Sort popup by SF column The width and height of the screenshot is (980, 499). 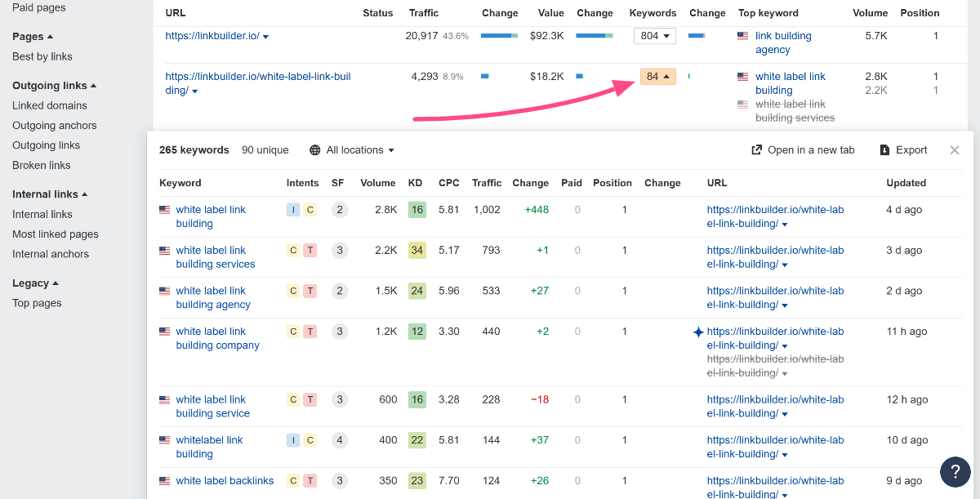338,183
